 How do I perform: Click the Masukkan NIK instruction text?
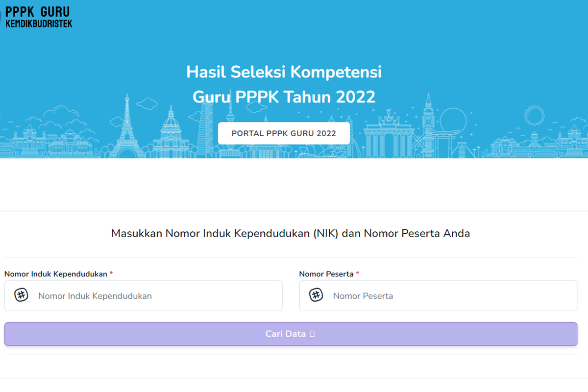click(x=291, y=233)
